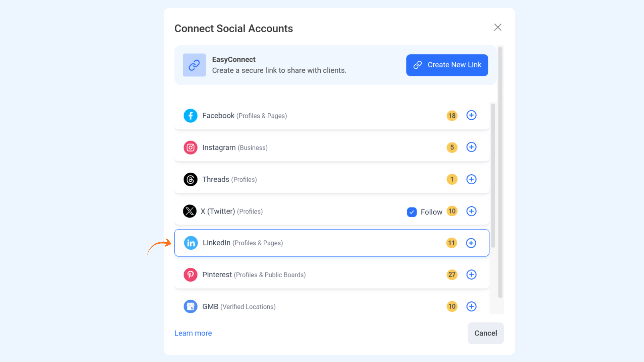This screenshot has height=362, width=644.
Task: Click the inner accounts list scrollbar
Action: 493,175
